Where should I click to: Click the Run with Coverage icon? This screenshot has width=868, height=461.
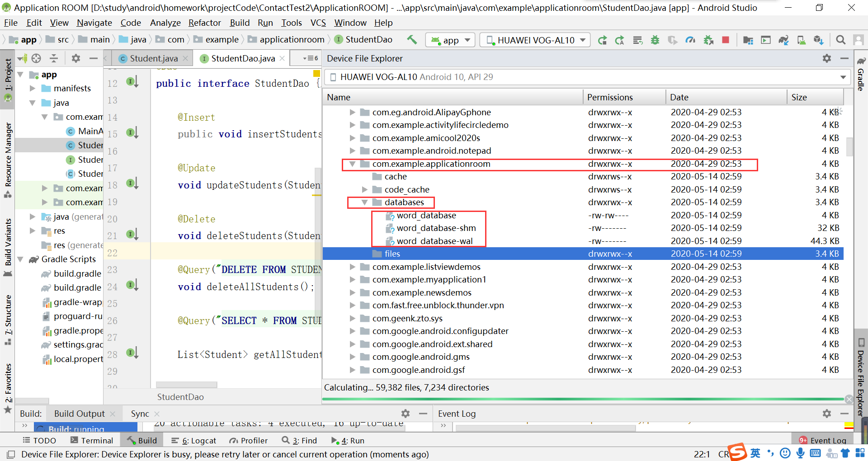(x=673, y=40)
